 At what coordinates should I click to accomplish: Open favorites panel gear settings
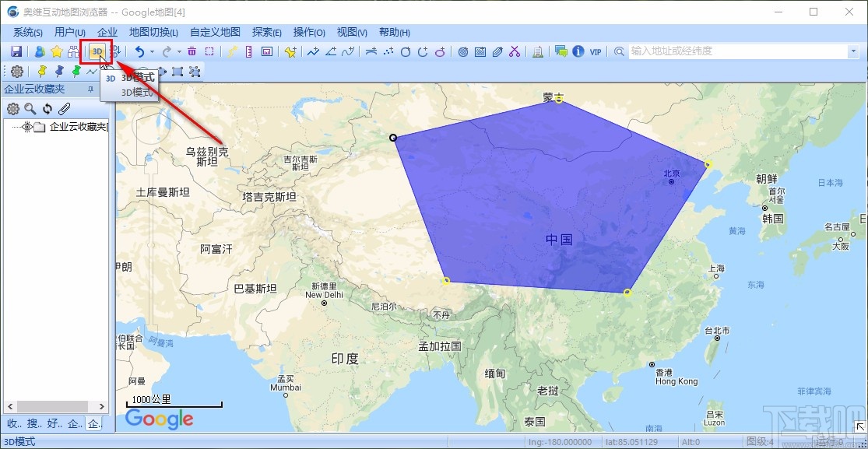click(x=12, y=109)
